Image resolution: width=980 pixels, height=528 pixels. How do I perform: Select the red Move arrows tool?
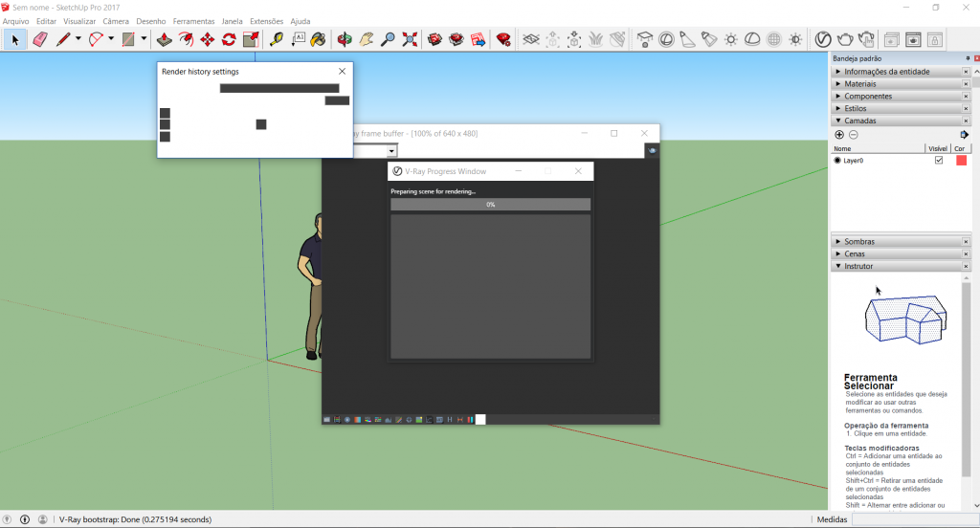point(208,40)
